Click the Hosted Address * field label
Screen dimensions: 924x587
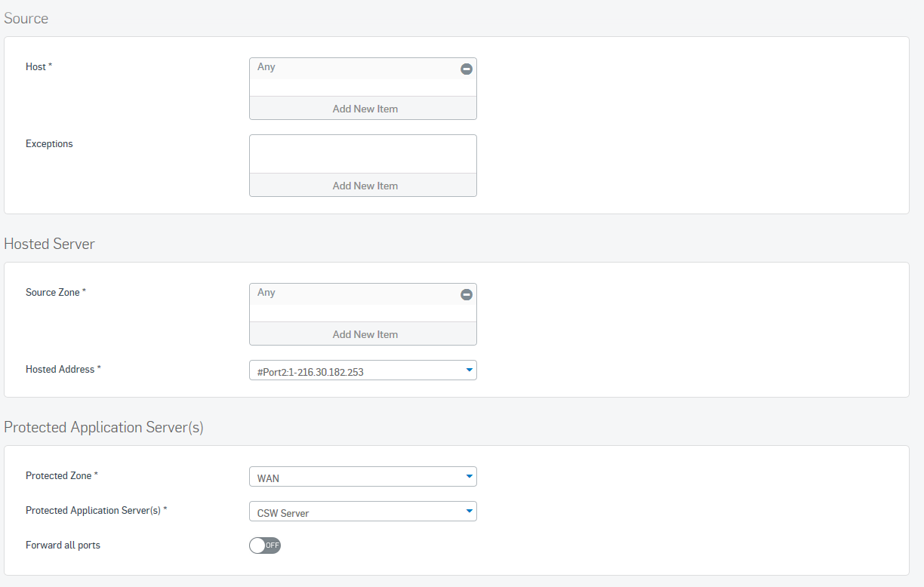pyautogui.click(x=63, y=369)
